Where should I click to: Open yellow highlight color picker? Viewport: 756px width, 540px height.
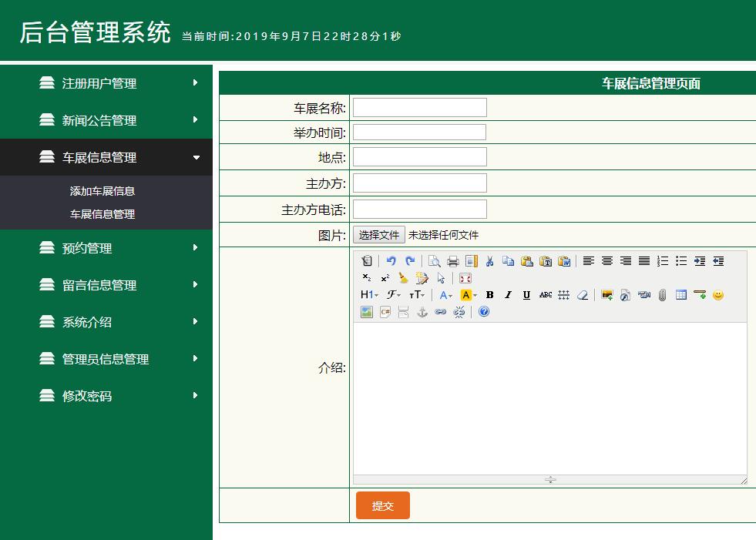469,295
